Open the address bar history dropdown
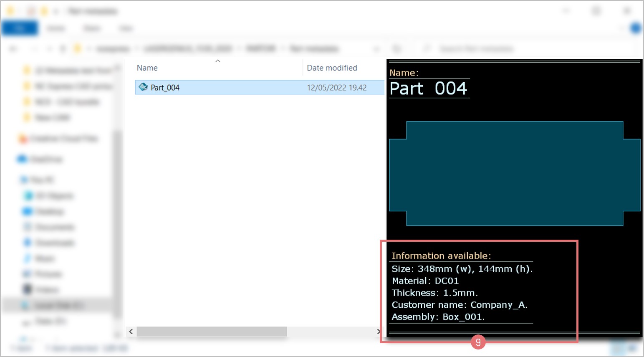The image size is (644, 357). (x=376, y=49)
